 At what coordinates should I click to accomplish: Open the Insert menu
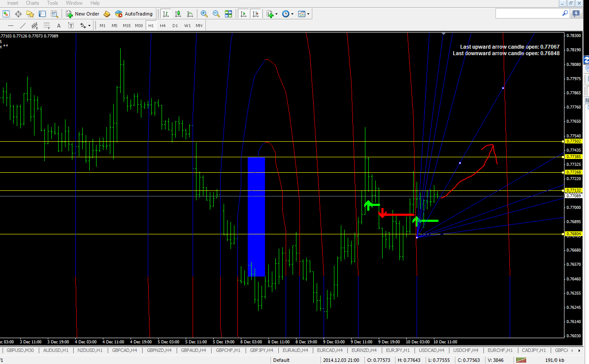[x=12, y=3]
